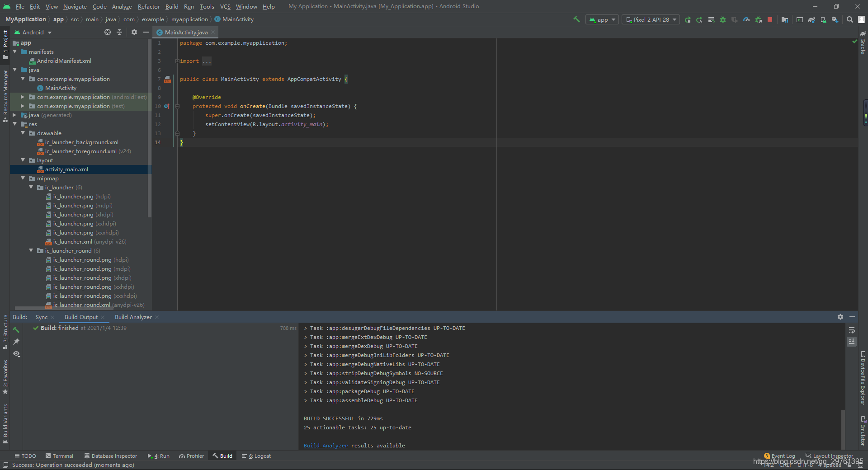Viewport: 868px width, 470px height.
Task: Select the MainActivity.java editor tab
Action: (x=186, y=32)
